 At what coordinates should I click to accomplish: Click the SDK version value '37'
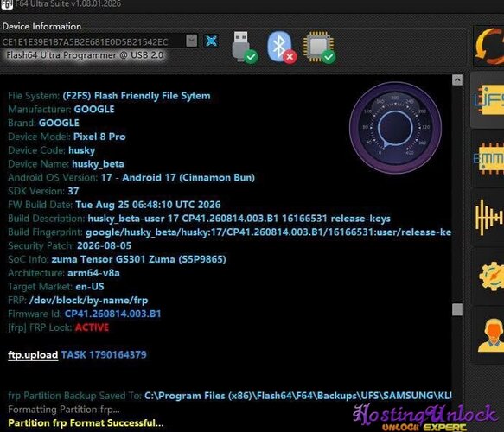73,191
